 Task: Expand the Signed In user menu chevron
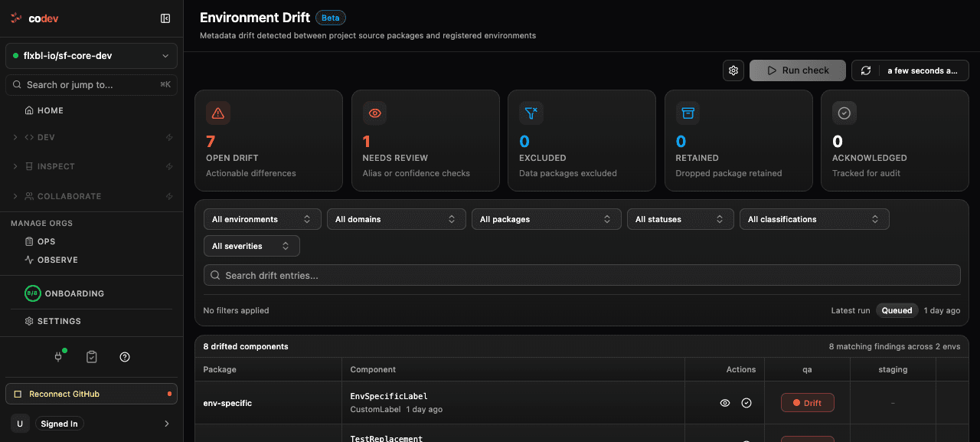pyautogui.click(x=167, y=424)
